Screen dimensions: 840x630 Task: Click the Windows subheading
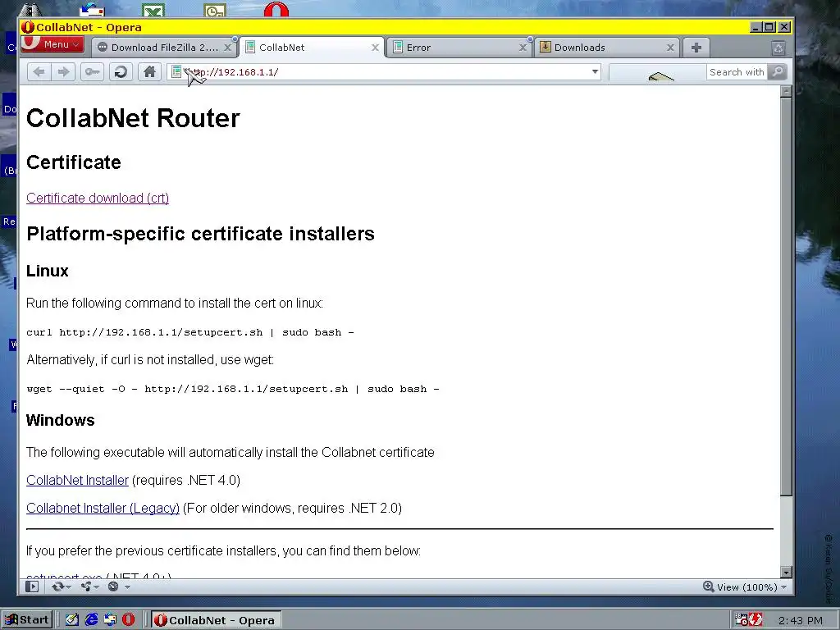tap(61, 420)
